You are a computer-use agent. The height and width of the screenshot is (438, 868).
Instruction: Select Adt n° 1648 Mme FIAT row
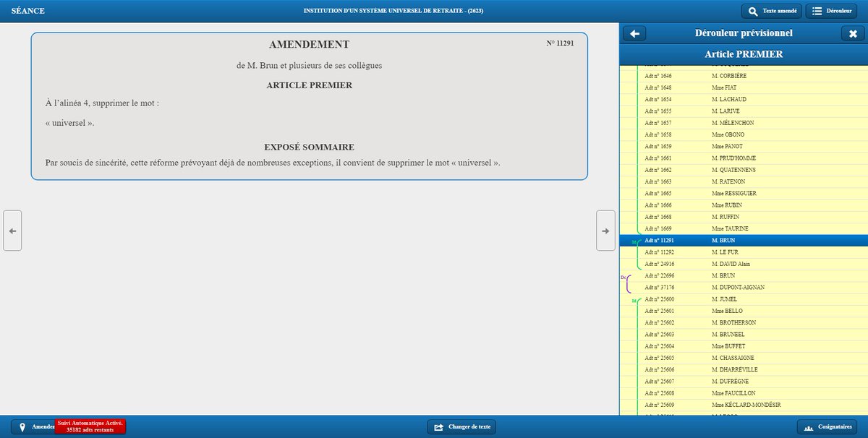(x=744, y=87)
